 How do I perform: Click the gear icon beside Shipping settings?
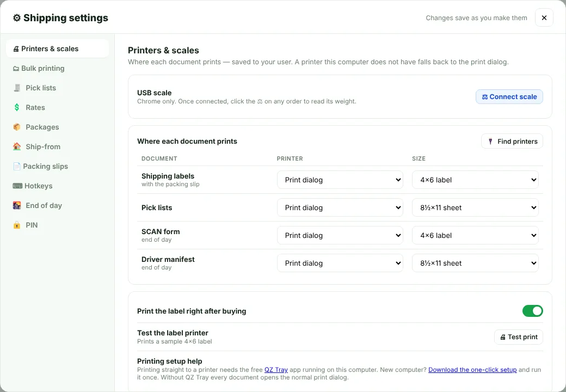pyautogui.click(x=17, y=18)
